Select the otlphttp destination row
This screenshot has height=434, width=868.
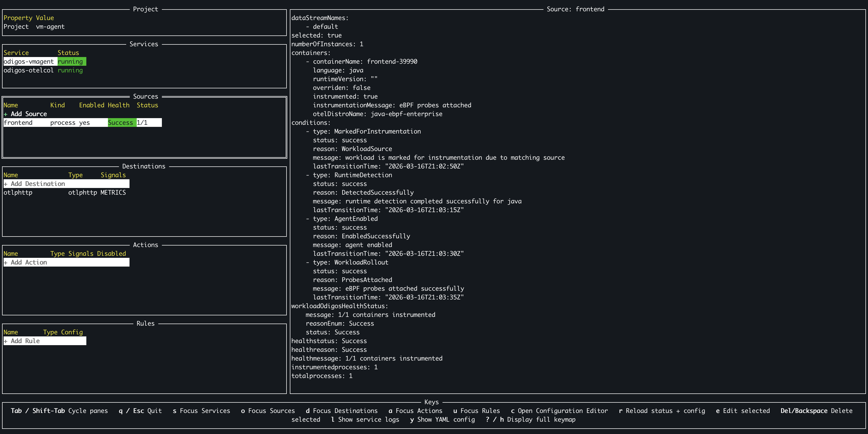[18, 193]
